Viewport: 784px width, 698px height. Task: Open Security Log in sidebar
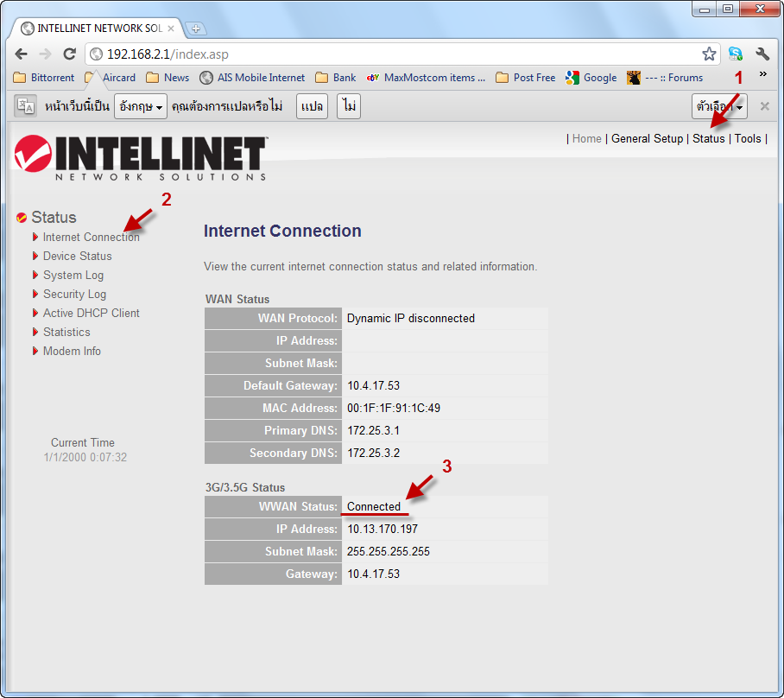(74, 295)
